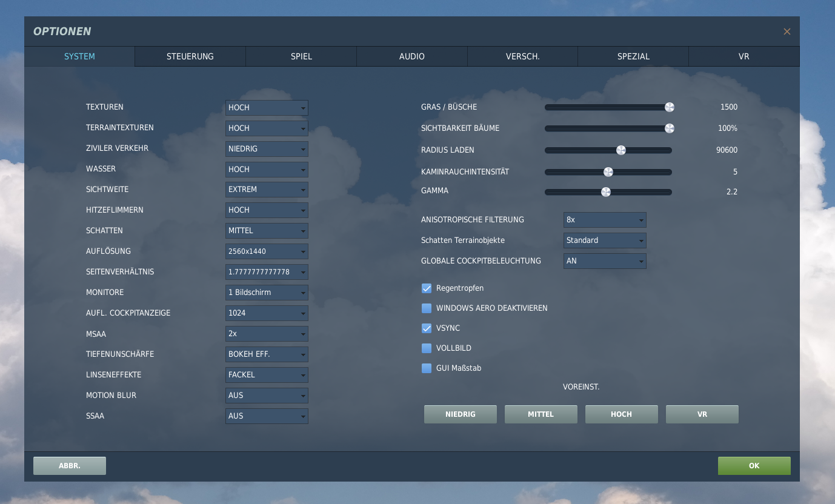Tick the GUI Maßstab checkbox
This screenshot has width=835, height=504.
(x=427, y=368)
